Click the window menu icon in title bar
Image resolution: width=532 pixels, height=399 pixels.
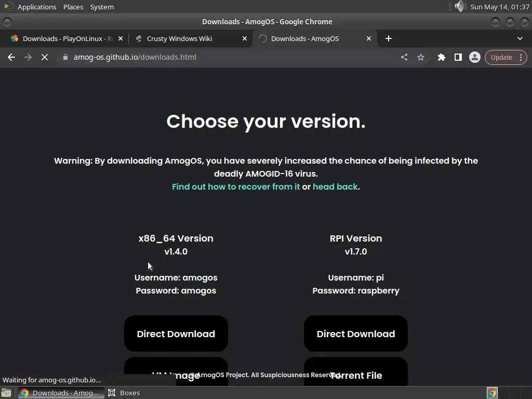[x=7, y=22]
